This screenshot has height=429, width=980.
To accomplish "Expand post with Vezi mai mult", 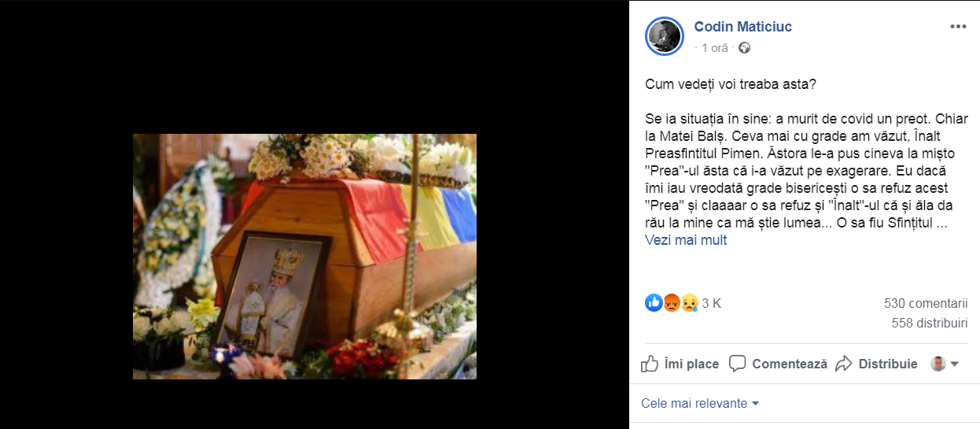I will 686,240.
